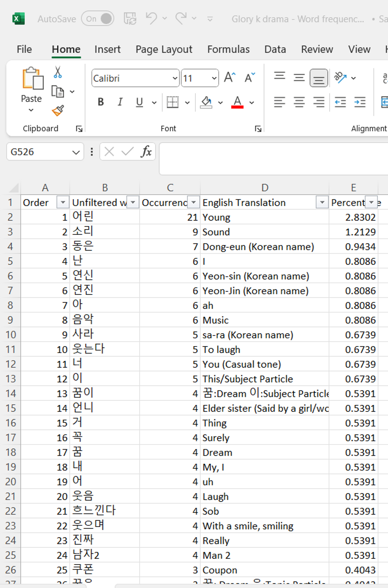
Task: Apply red Font Color
Action: point(237,102)
